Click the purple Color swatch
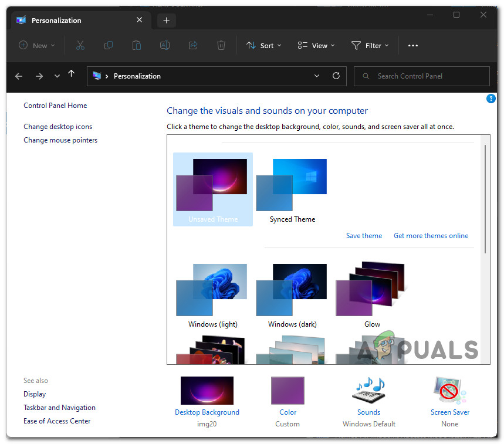Screen dimensions: 504x444 [x=287, y=391]
